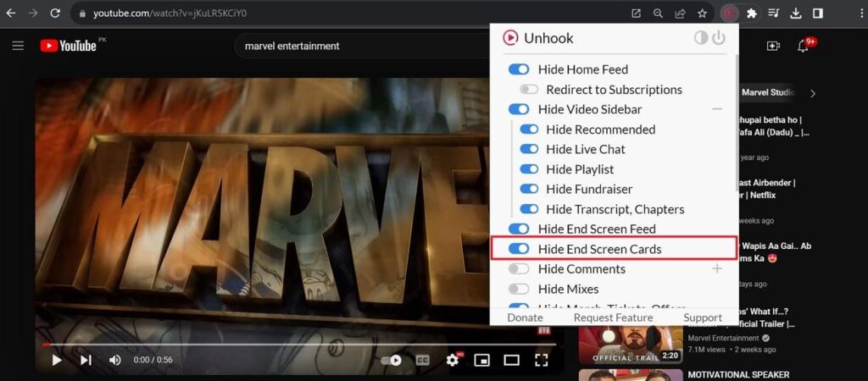This screenshot has height=381, width=868.
Task: Go to YouTube home via logo
Action: (70, 46)
